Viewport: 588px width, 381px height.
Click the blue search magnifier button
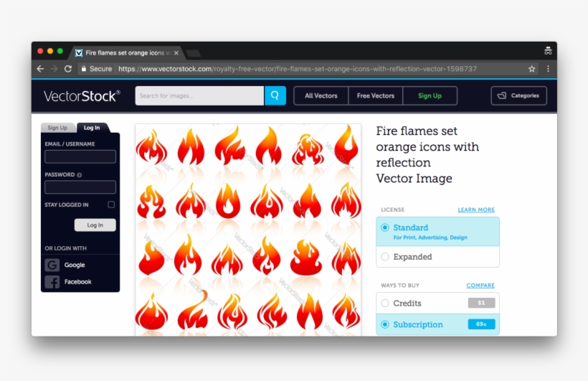(275, 95)
